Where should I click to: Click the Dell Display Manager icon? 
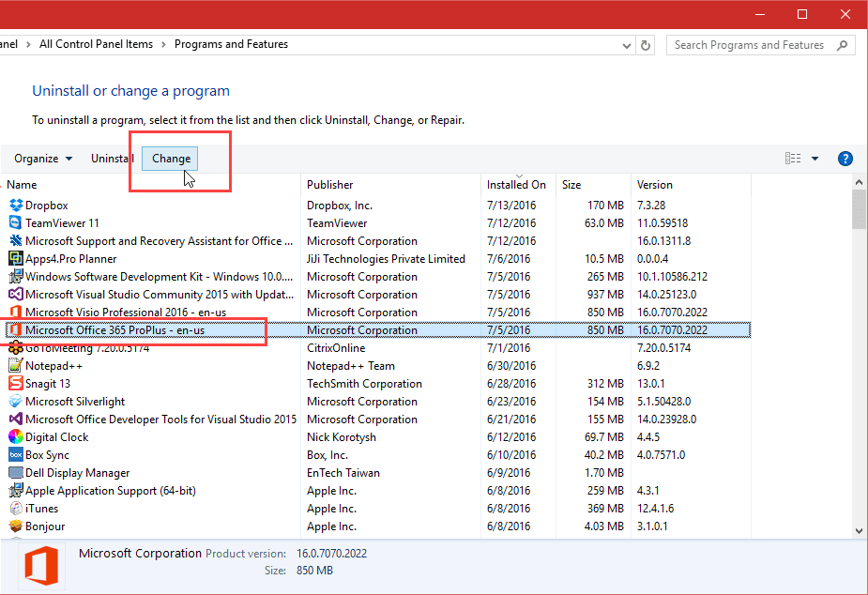pyautogui.click(x=16, y=473)
